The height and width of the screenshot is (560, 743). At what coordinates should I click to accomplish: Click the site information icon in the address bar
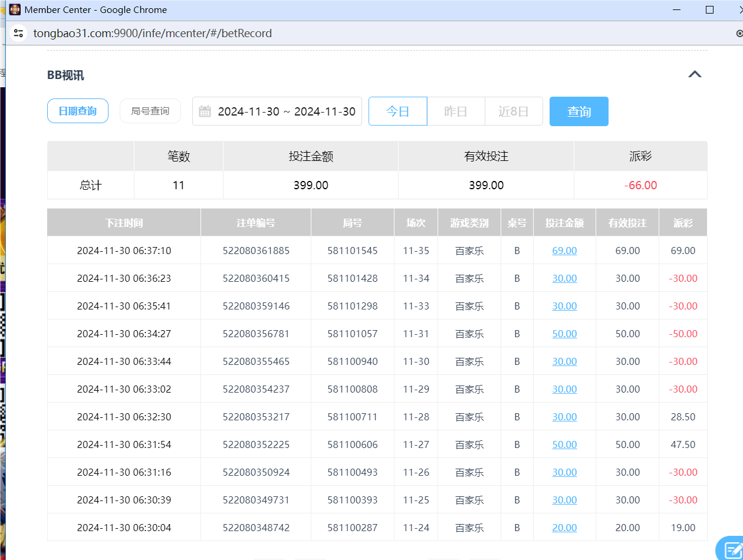click(x=19, y=33)
